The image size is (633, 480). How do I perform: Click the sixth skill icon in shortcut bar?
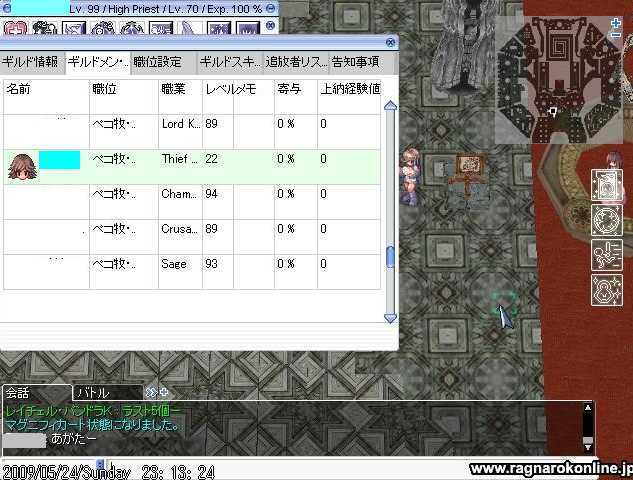coord(161,27)
